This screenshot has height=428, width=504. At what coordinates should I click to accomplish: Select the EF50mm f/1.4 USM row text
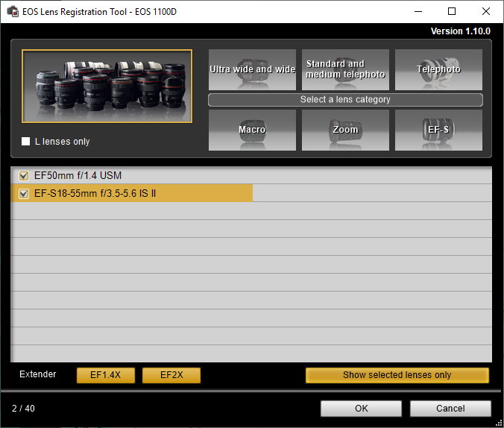(x=78, y=175)
